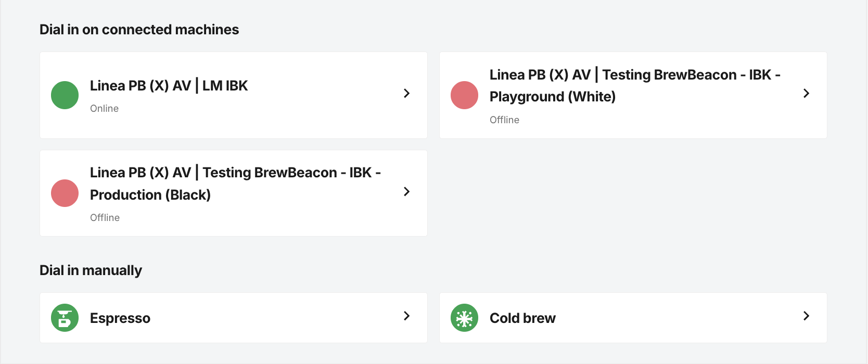868x364 pixels.
Task: Click the Dial in on connected machines heading
Action: tap(139, 30)
